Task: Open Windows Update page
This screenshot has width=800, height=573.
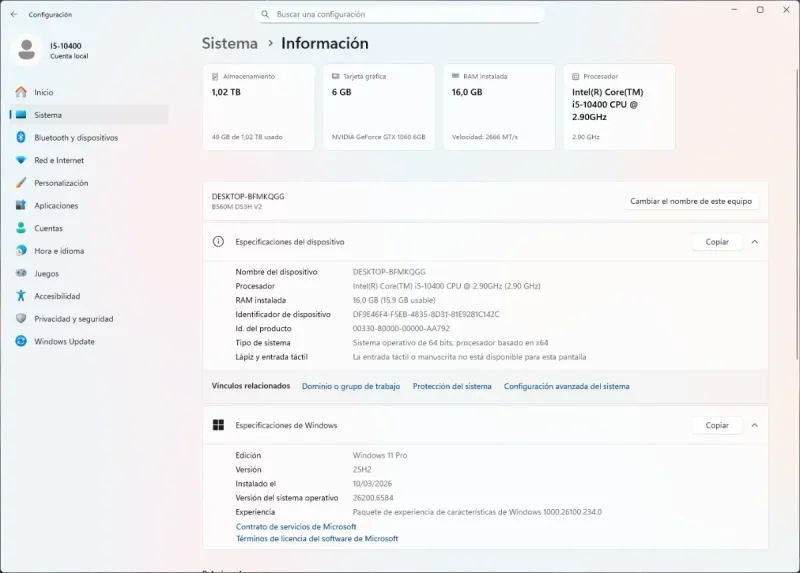Action: 89,341
